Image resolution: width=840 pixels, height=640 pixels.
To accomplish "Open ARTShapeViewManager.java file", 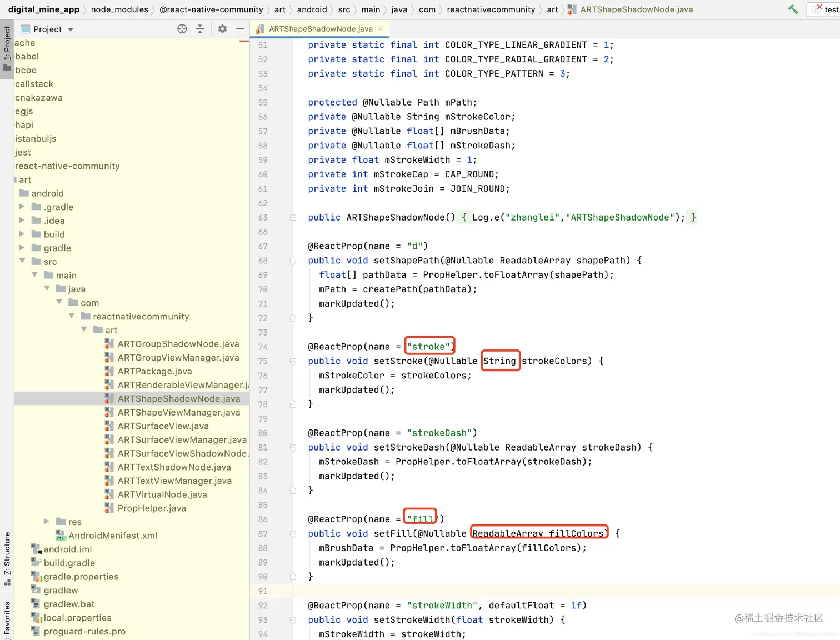I will tap(179, 412).
